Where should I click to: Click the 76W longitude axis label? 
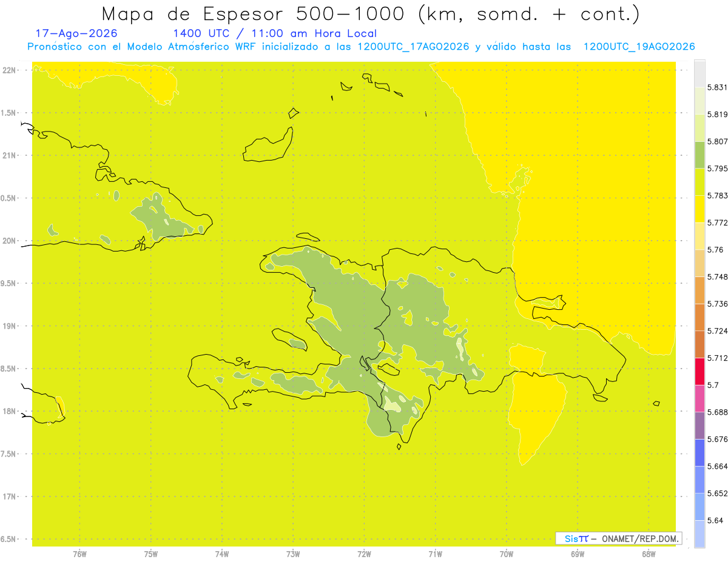[x=79, y=554]
